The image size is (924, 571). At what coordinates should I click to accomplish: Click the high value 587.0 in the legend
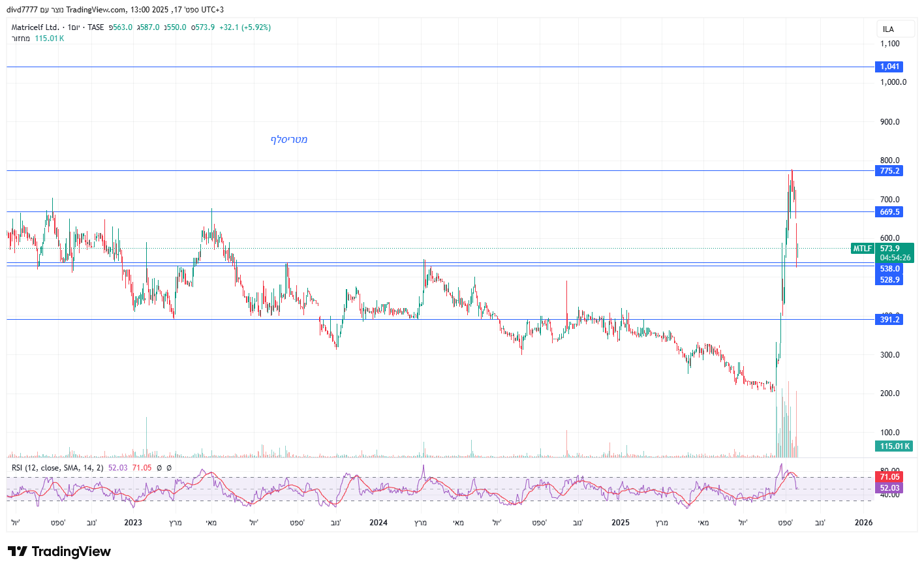(149, 27)
